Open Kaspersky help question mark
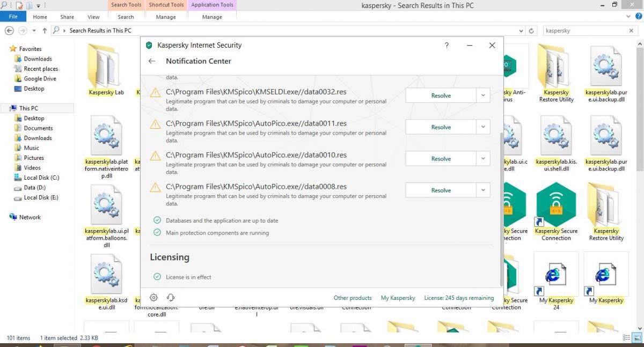Screen dimensions: 644x347 447,46
